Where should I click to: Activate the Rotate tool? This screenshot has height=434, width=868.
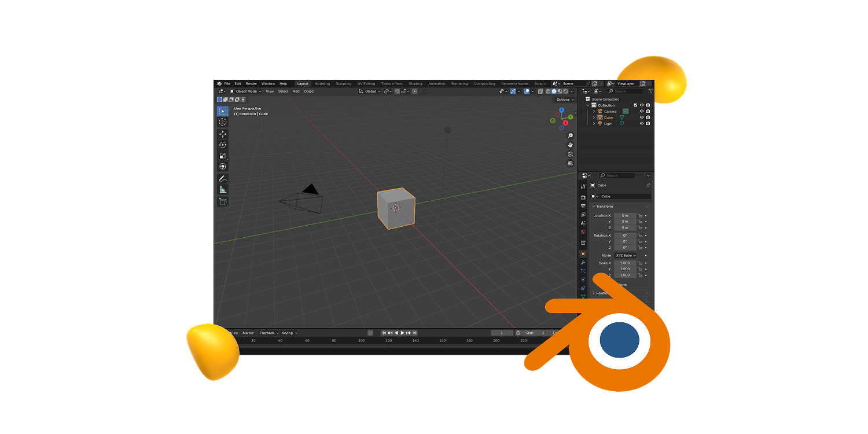223,145
